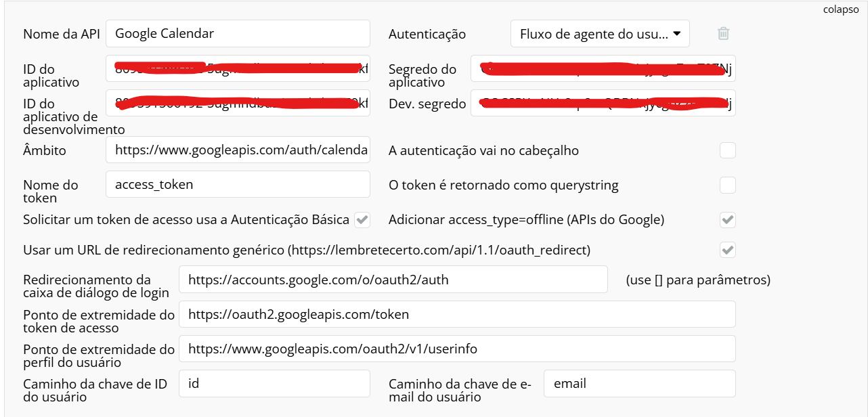Uncheck 'Adicionar access_type=offline' checkbox

pyautogui.click(x=728, y=219)
